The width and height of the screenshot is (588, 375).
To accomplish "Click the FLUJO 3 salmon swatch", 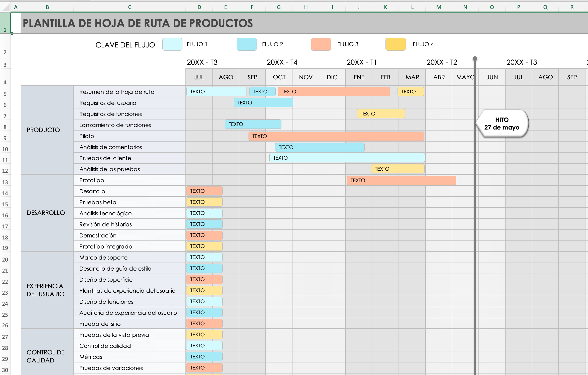I will click(x=321, y=44).
